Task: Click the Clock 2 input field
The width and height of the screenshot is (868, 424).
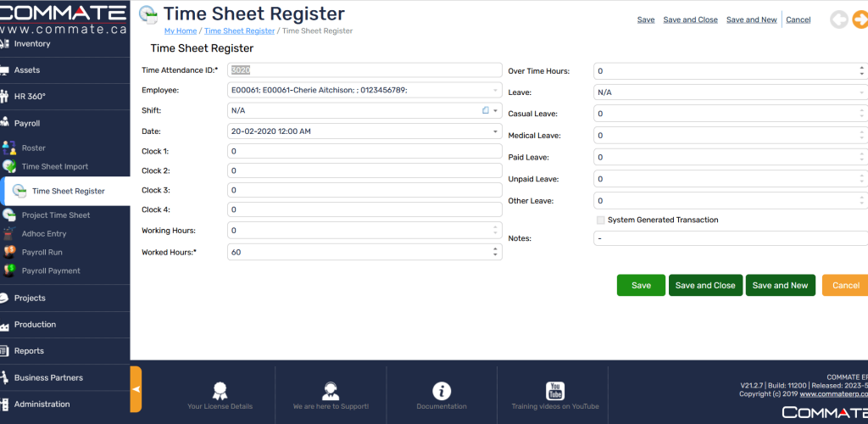Action: pyautogui.click(x=364, y=170)
